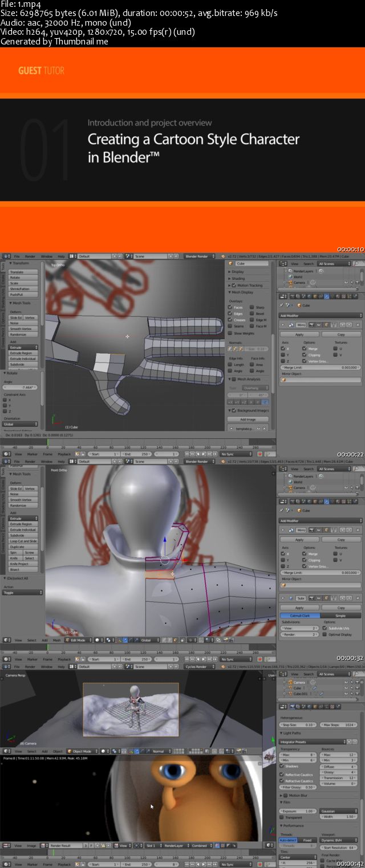Open Extrude dropdown in 00:00:22 tool shelf
This screenshot has width=365, height=868.
click(x=23, y=347)
